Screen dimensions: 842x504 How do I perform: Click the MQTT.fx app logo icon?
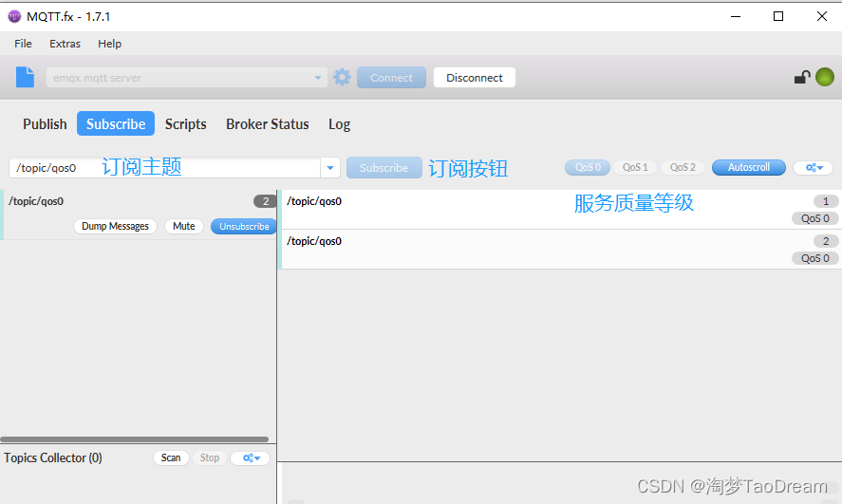pyautogui.click(x=14, y=17)
